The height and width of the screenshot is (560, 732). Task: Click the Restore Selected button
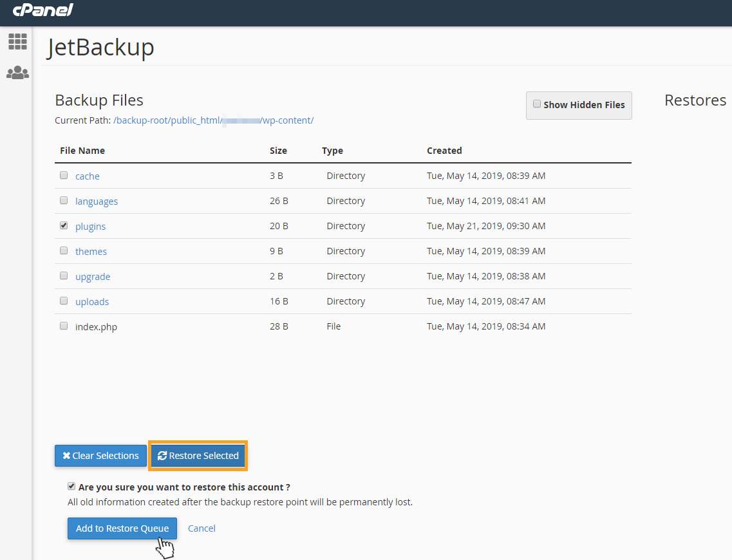click(198, 456)
